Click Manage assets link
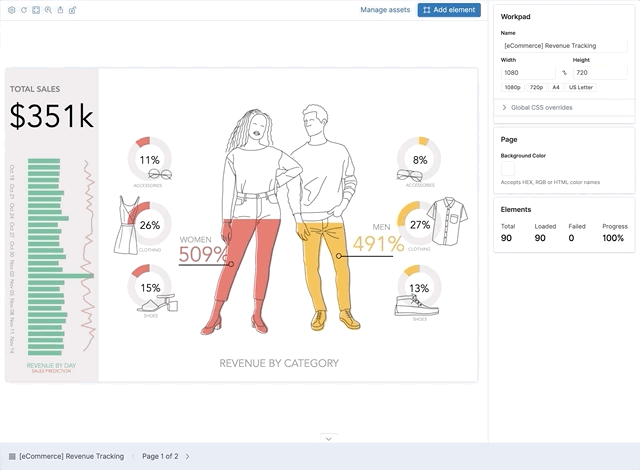This screenshot has height=470, width=640. (385, 10)
